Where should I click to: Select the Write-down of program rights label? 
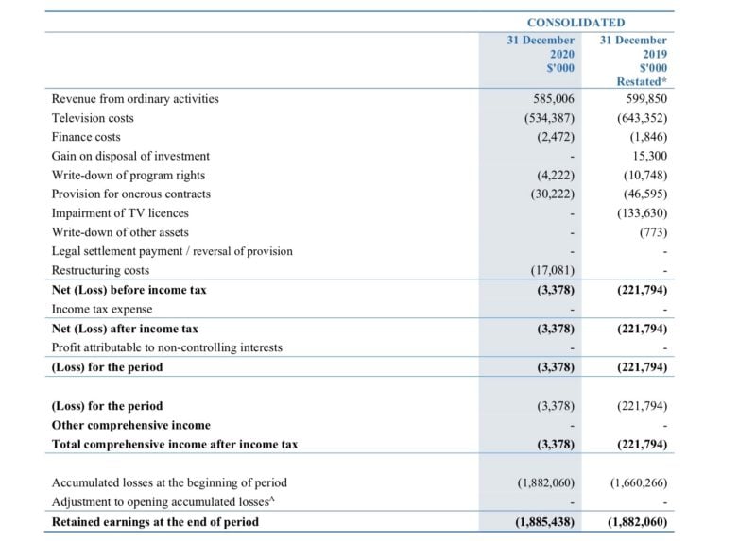tap(129, 175)
